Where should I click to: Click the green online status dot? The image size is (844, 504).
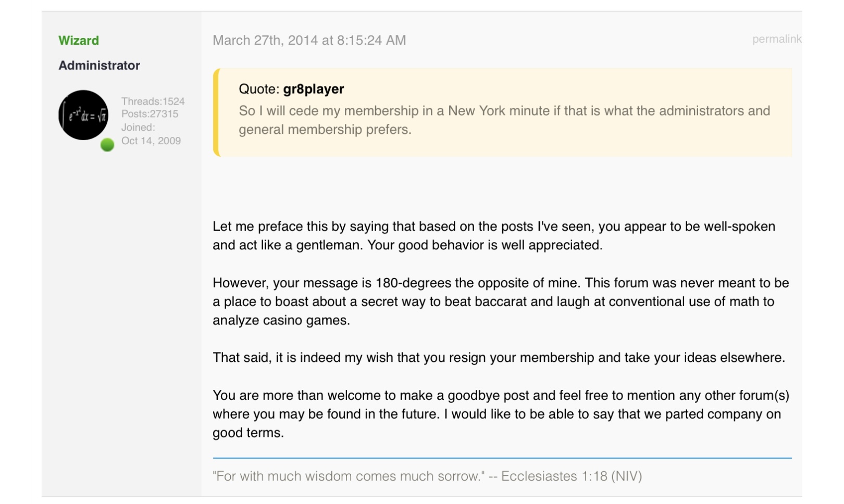(x=107, y=145)
